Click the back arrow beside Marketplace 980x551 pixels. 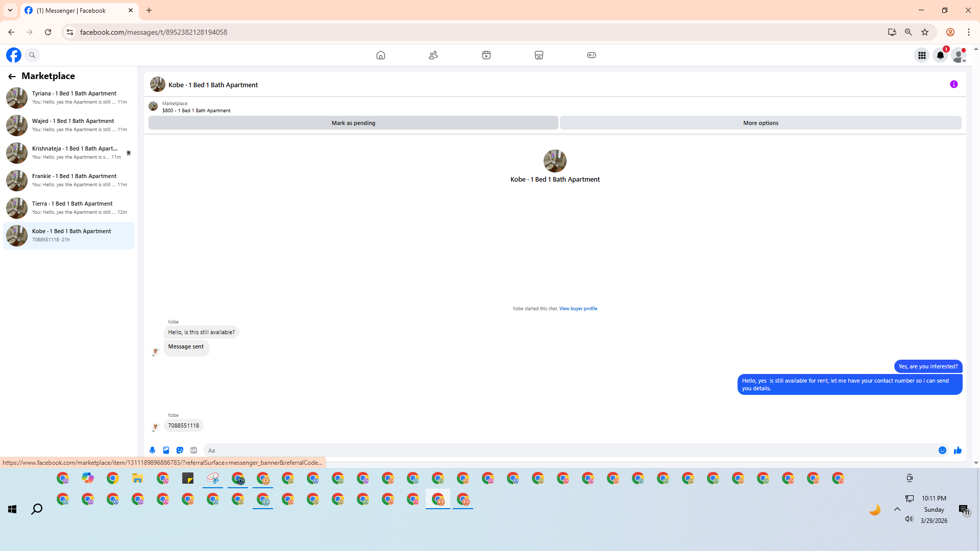(x=12, y=77)
